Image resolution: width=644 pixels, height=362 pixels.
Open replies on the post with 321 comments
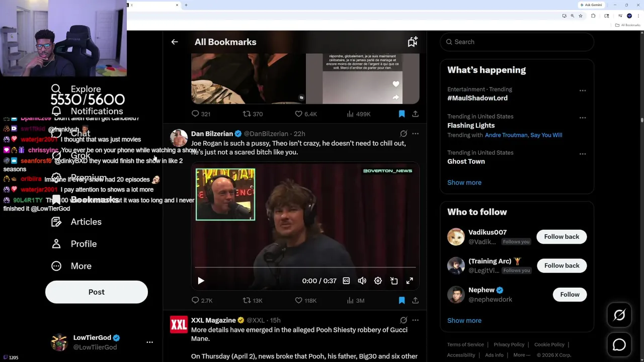click(201, 114)
